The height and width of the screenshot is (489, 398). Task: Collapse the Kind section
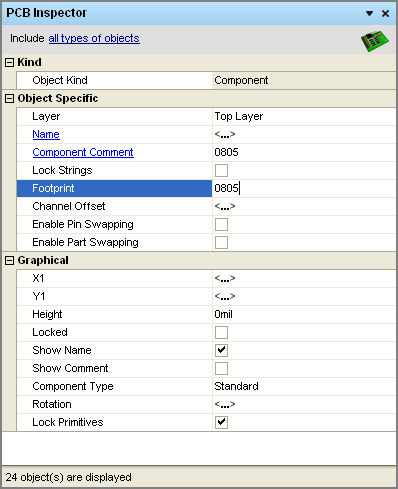[x=10, y=62]
